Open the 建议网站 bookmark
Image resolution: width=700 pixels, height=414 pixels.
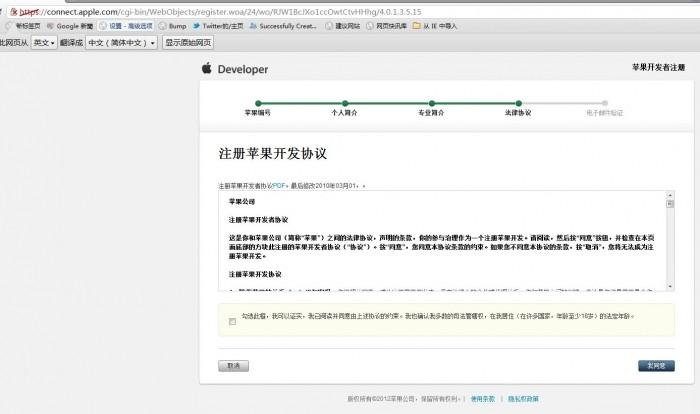click(343, 26)
